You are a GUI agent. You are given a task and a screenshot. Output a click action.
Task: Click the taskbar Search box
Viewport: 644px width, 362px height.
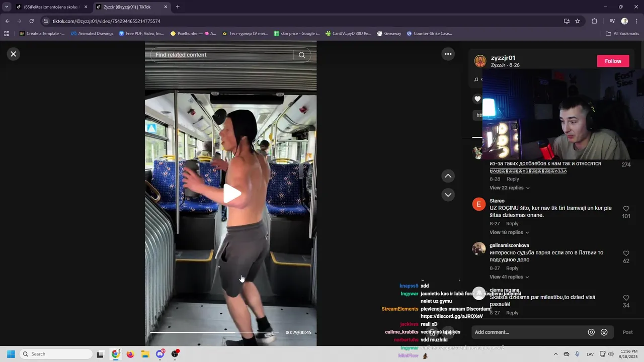(56, 354)
